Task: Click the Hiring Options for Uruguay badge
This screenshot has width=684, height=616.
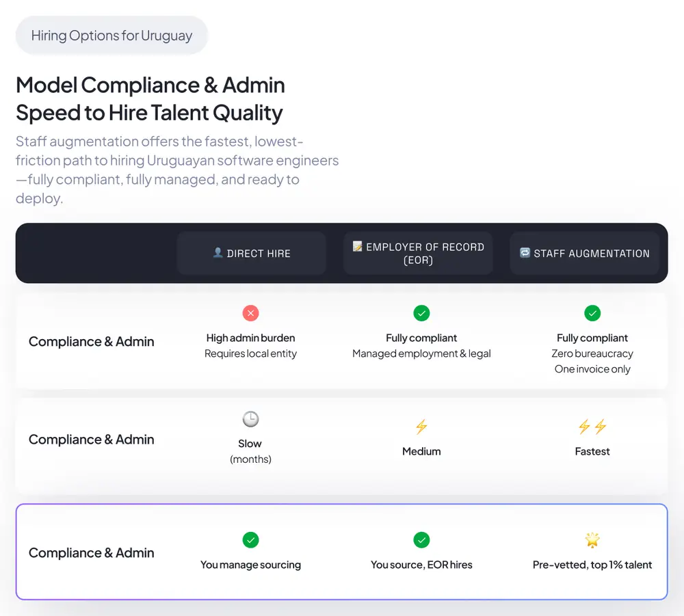Action: coord(111,35)
